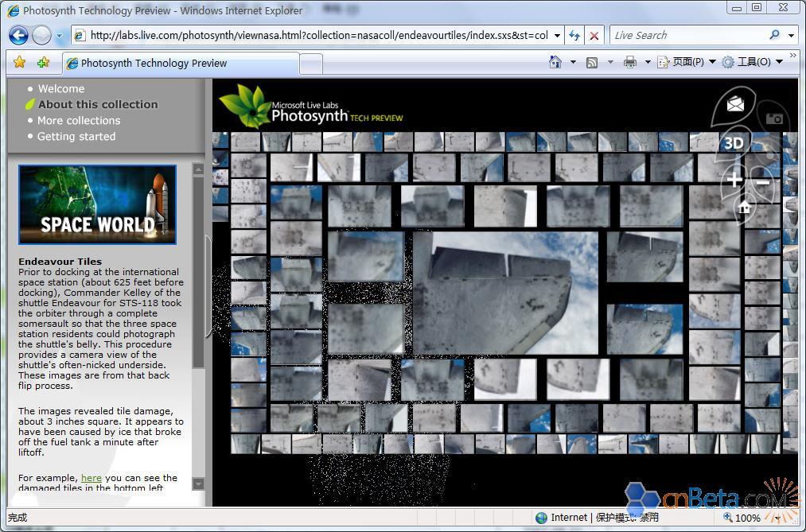This screenshot has height=532, width=806.
Task: Click the search magnifier icon
Action: [775, 35]
